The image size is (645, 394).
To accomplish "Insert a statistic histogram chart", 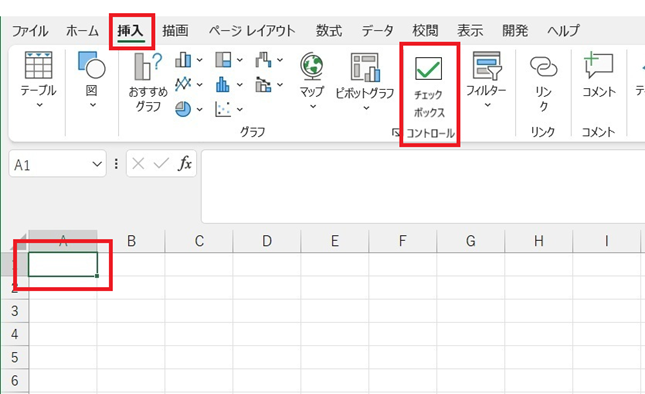I will click(x=223, y=84).
